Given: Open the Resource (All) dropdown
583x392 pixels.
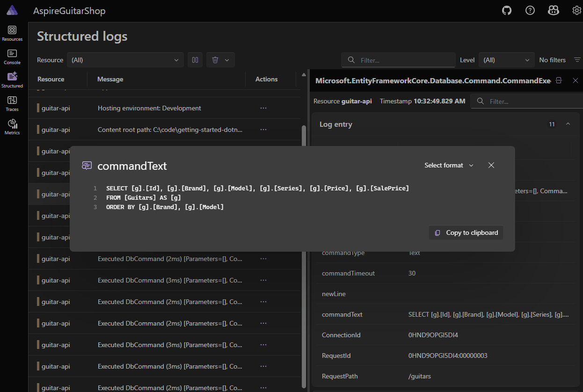Looking at the screenshot, I should (x=125, y=60).
